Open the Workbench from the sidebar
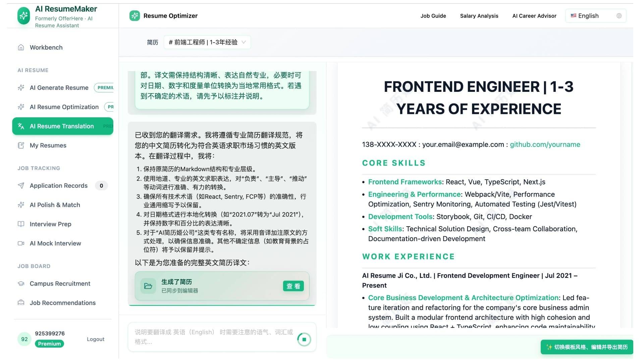 (46, 47)
